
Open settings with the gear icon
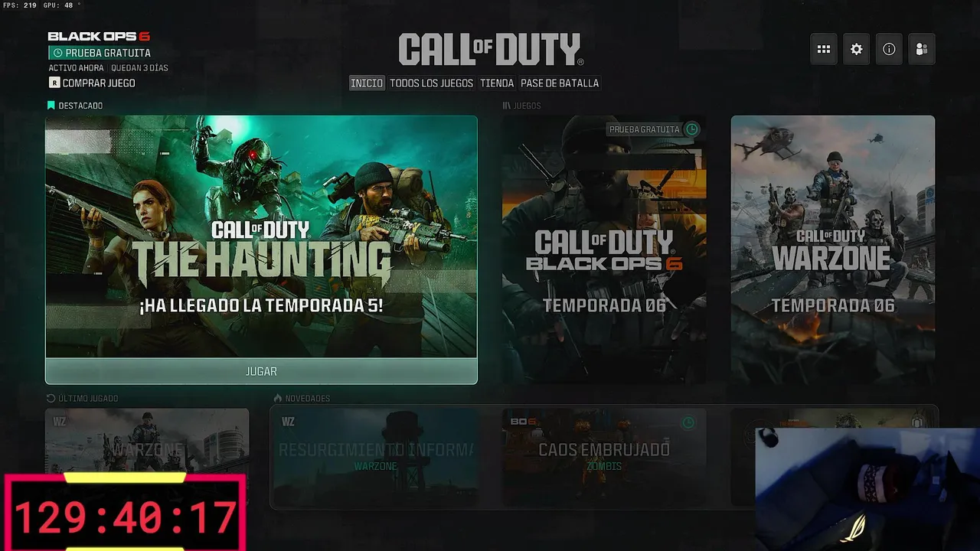857,49
